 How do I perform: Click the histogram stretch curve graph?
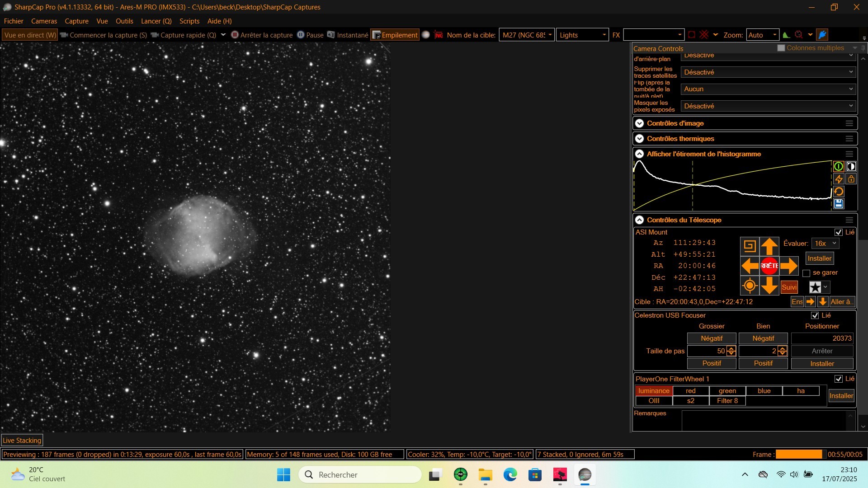732,185
